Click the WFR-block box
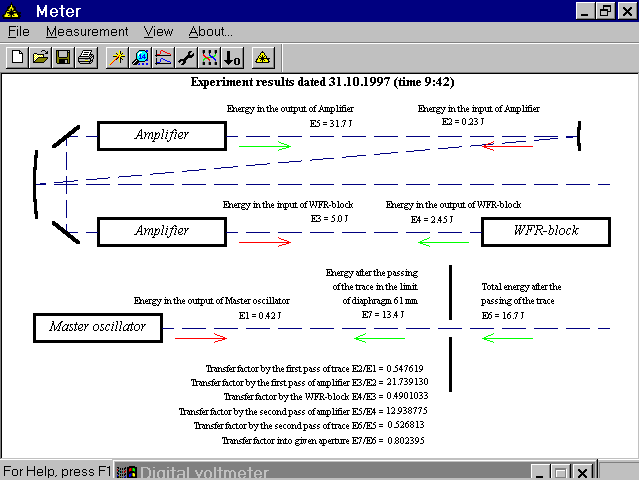Viewport: 639px width, 482px height. point(546,232)
